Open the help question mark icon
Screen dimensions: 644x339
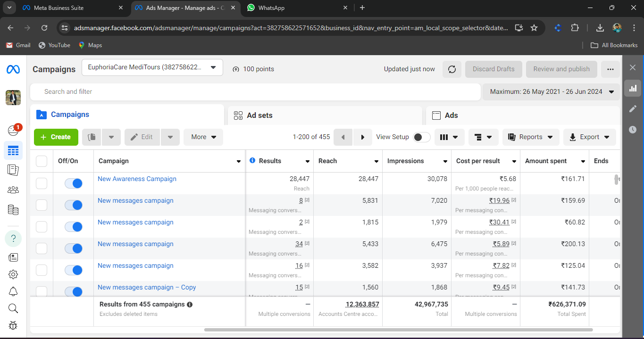tap(13, 238)
